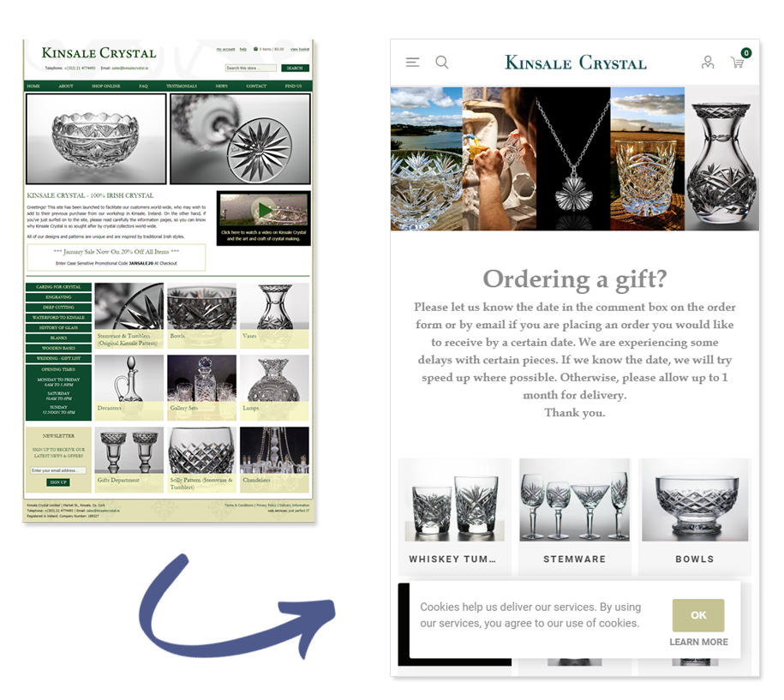Click the magnifying glass search icon
The height and width of the screenshot is (700, 784).
pos(442,63)
